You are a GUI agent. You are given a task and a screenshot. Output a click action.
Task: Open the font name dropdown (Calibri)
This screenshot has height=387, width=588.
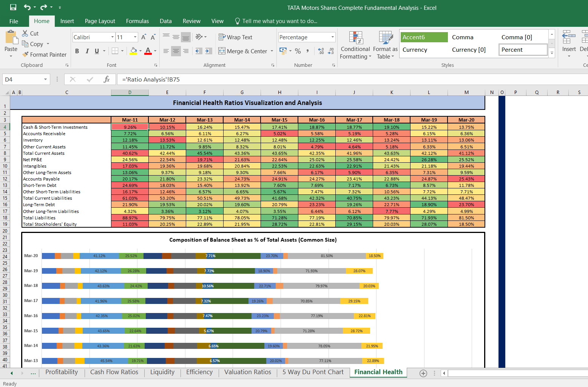(113, 37)
